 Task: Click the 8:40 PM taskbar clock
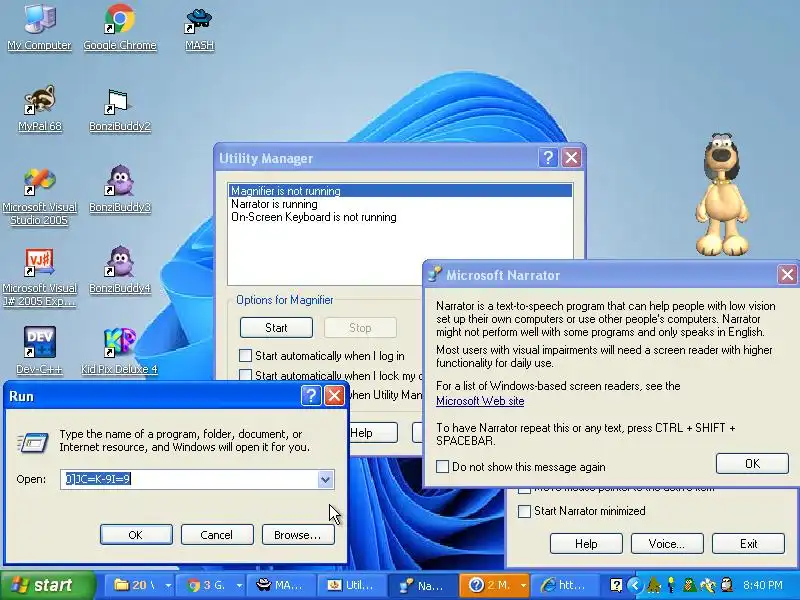763,585
